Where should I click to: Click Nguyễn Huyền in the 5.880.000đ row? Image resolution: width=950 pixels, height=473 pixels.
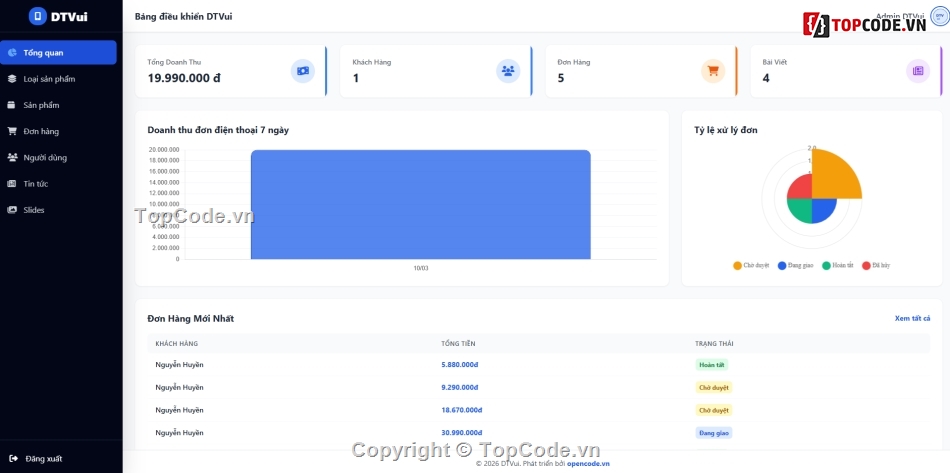(x=179, y=365)
